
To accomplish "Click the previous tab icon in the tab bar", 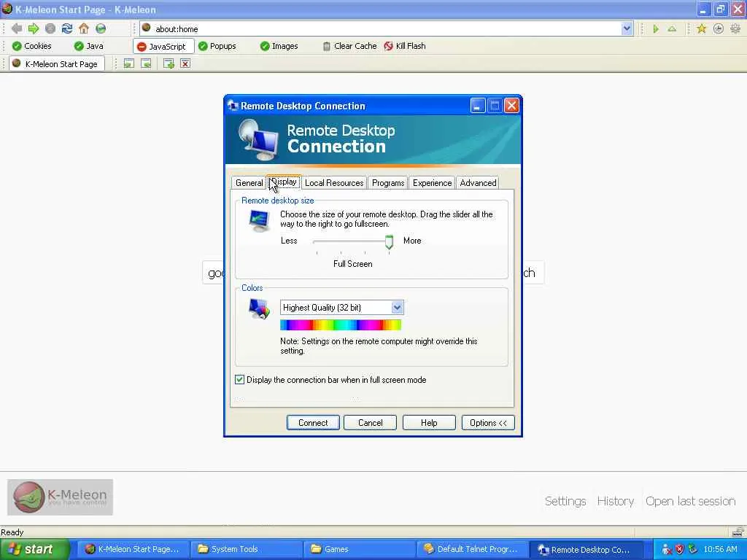I will click(128, 63).
